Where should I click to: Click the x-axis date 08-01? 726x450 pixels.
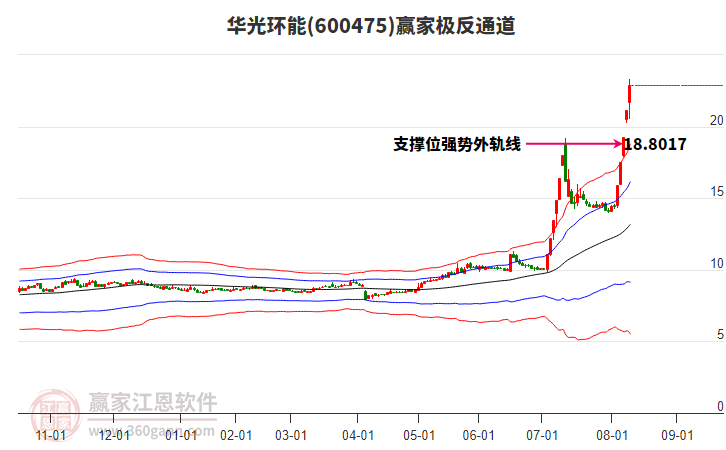click(612, 435)
